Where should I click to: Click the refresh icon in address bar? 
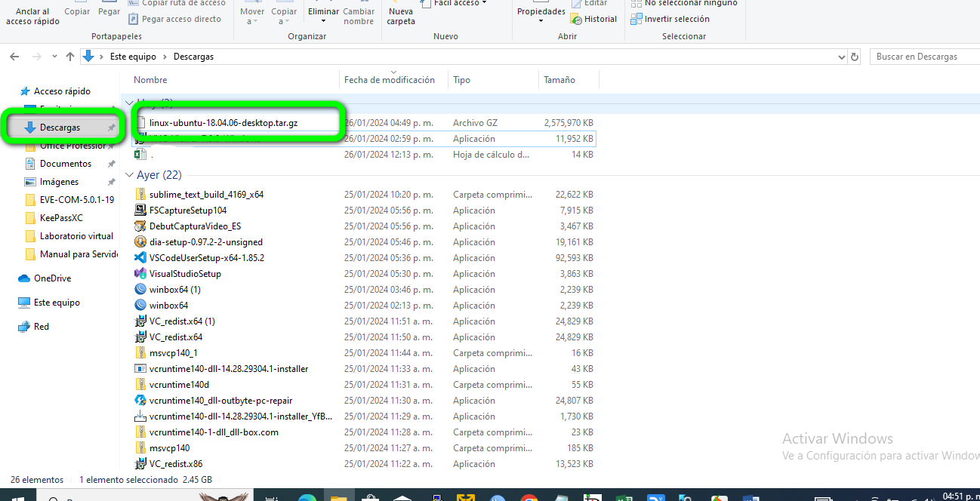855,57
